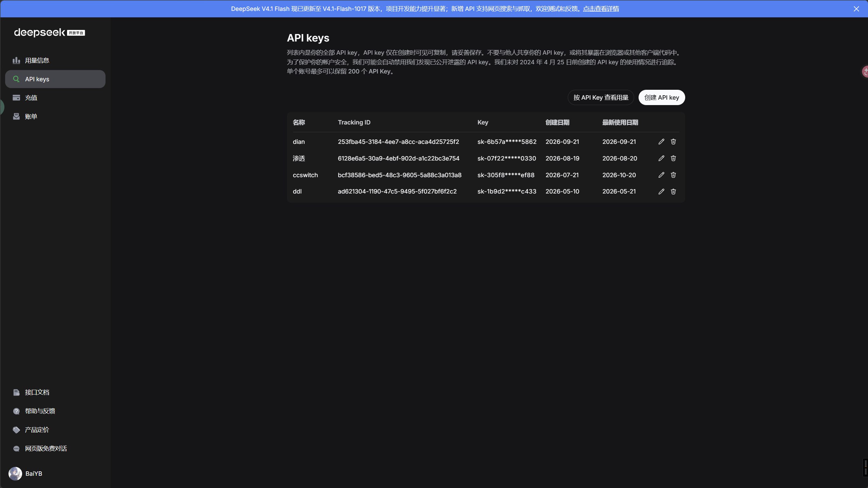
Task: Edit the 渗透 API key name
Action: tap(661, 158)
